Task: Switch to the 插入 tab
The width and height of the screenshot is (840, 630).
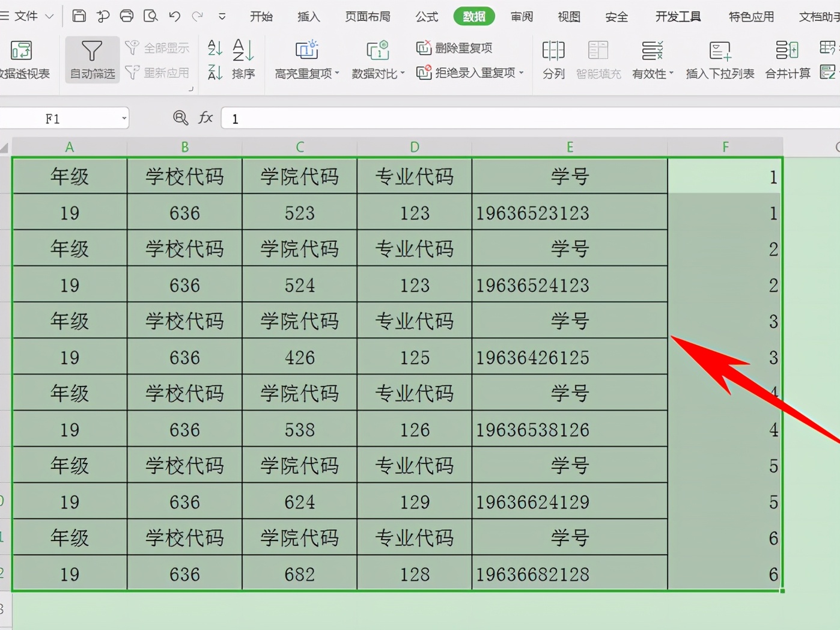Action: (x=309, y=17)
